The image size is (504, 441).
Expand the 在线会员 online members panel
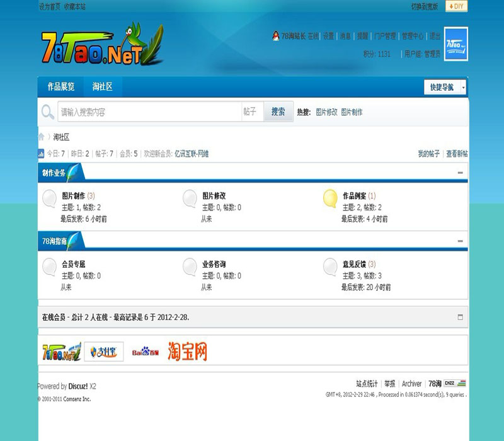click(x=461, y=317)
